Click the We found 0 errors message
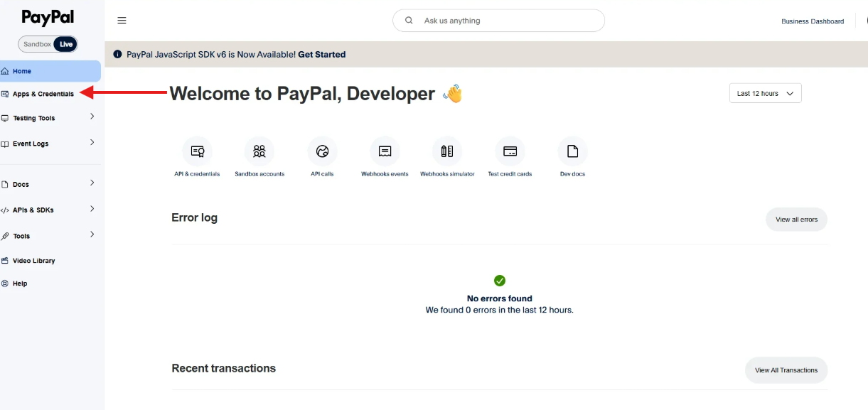868x410 pixels. click(499, 310)
